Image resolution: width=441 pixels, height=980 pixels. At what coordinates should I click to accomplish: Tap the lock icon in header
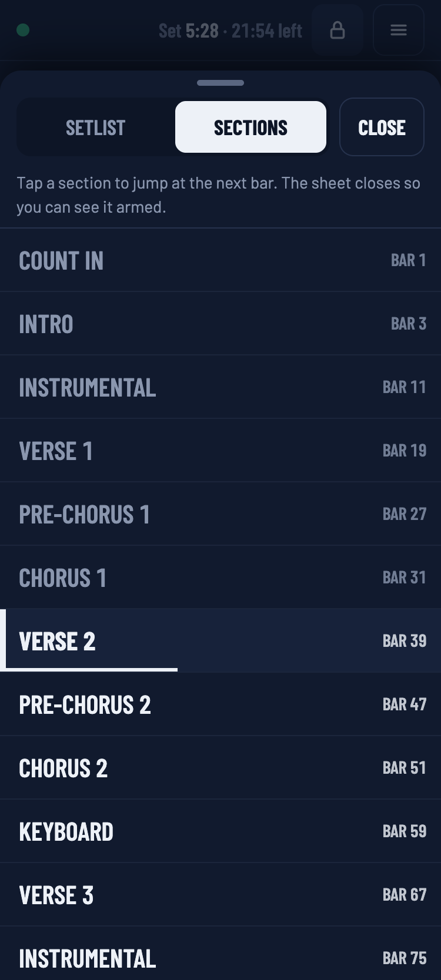(338, 30)
